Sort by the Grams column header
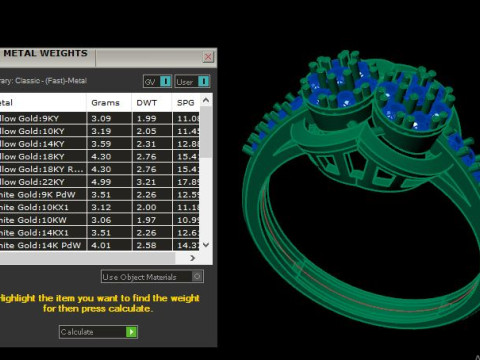This screenshot has height=360, width=480. [x=105, y=103]
